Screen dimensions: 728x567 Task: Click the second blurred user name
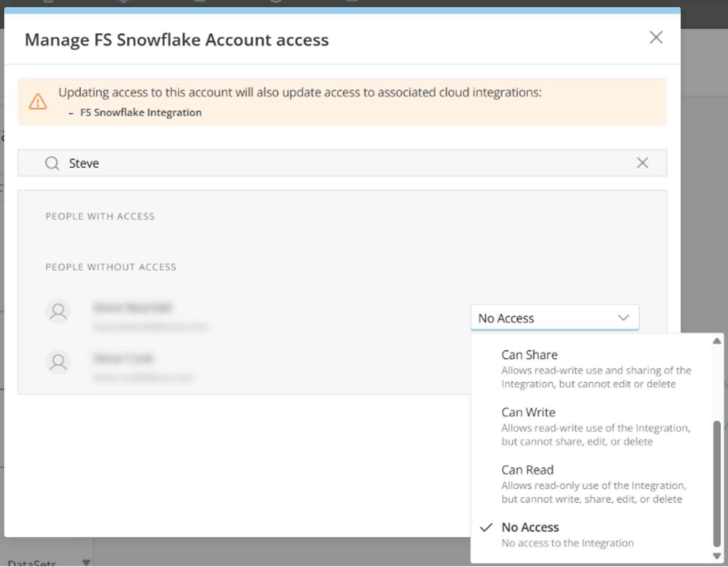pos(123,358)
